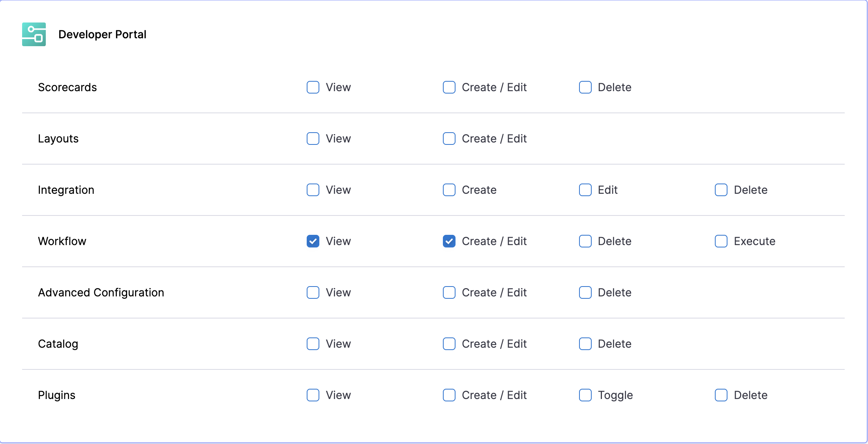
Task: Check the Integration Create checkbox
Action: 449,190
